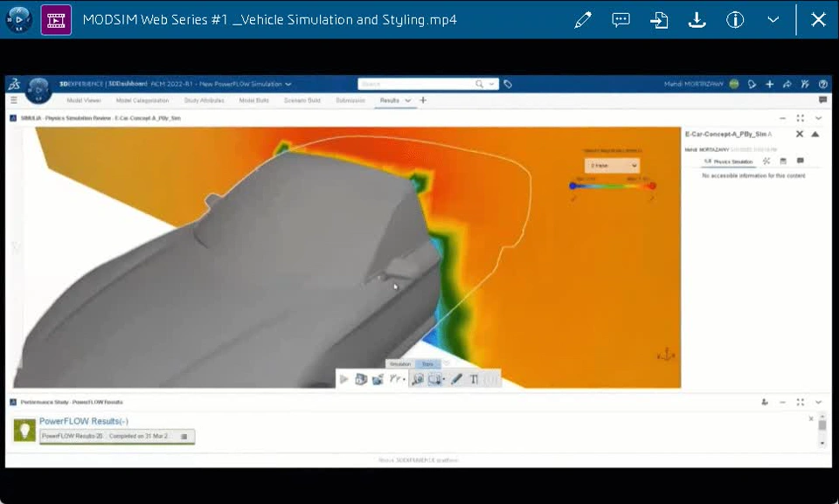Click the play simulation button in action bar
Screen dimensions: 839x504
coord(344,379)
